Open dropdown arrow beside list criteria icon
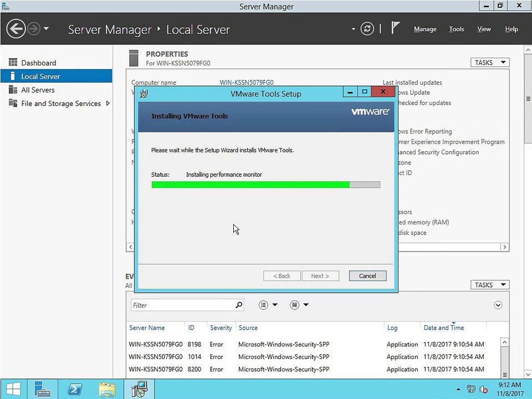This screenshot has width=532, height=399. tap(275, 305)
